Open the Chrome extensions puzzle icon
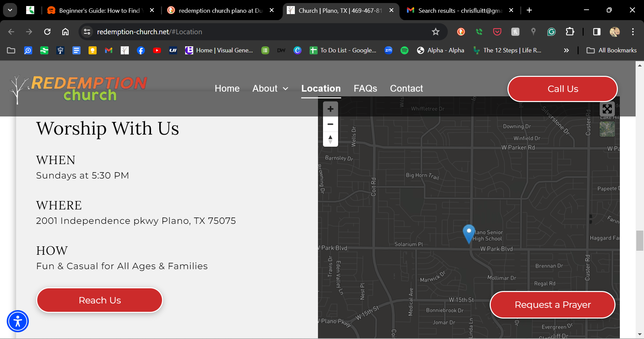This screenshot has height=339, width=644. point(570,32)
